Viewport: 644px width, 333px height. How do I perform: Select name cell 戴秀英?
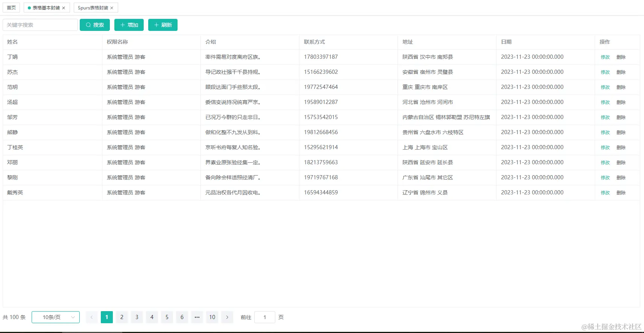15,192
